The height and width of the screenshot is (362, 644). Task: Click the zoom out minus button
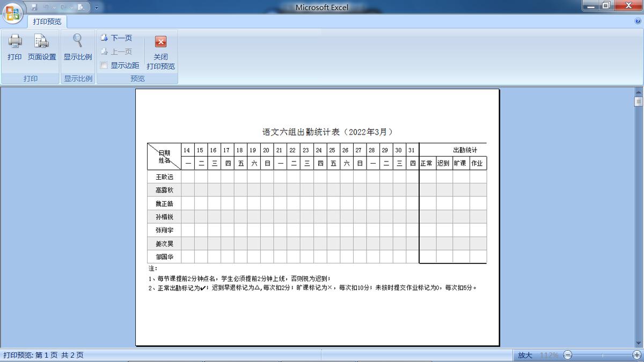click(x=567, y=354)
